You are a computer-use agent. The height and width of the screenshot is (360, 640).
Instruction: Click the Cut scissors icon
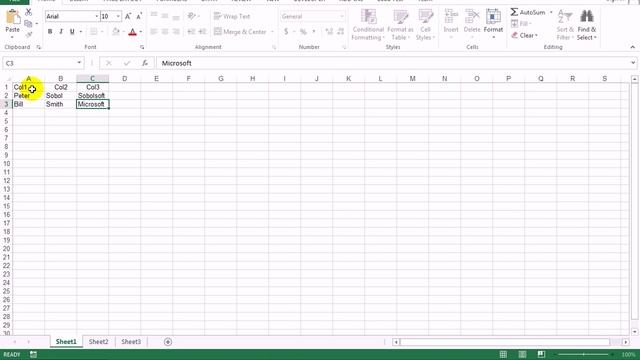(x=29, y=12)
